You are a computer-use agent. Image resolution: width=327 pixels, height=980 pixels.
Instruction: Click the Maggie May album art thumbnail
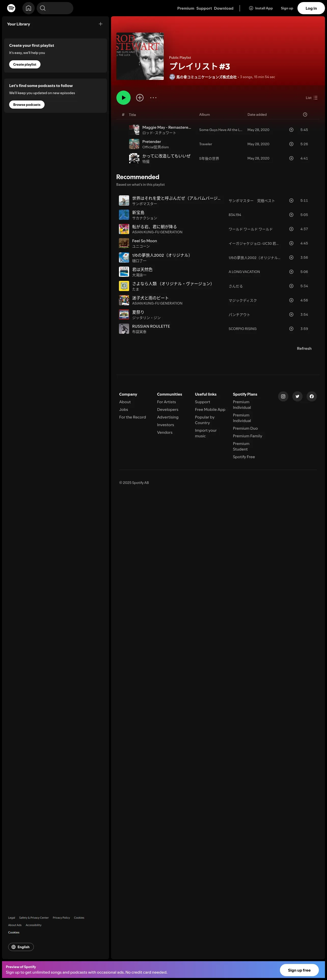click(x=134, y=130)
